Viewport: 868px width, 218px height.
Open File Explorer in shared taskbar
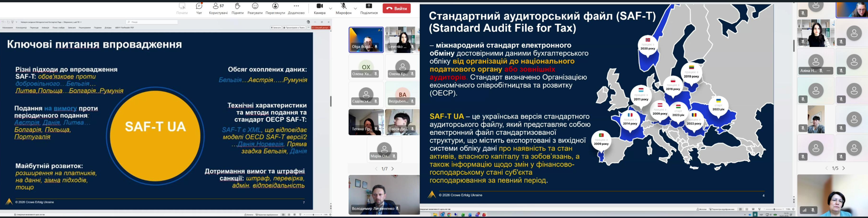point(435,214)
